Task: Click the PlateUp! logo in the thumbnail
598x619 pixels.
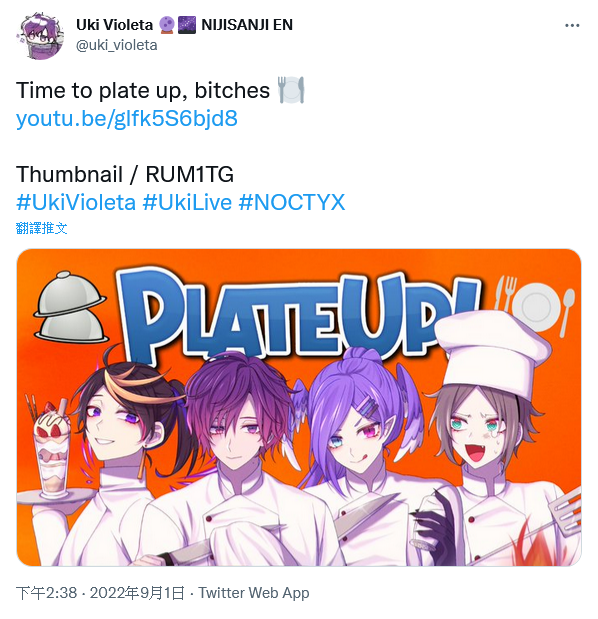Action: tap(299, 314)
